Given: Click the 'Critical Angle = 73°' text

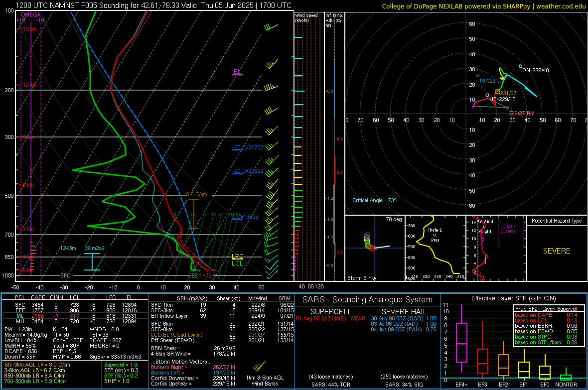Looking at the screenshot, I should tap(374, 200).
